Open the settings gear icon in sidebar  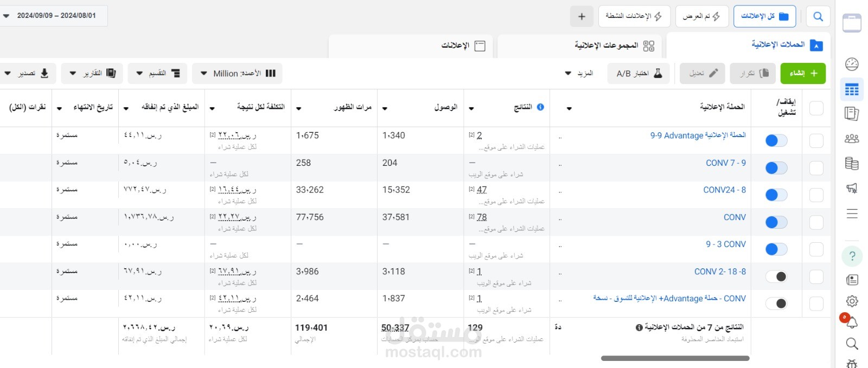coord(852,301)
